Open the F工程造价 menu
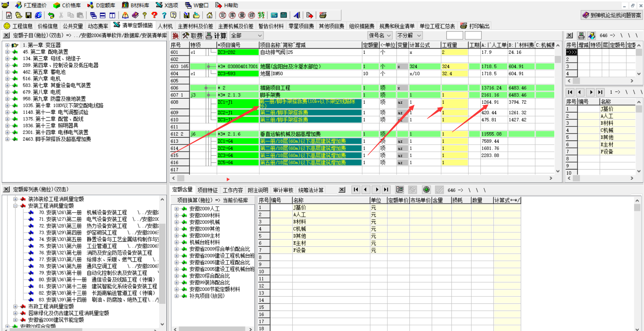Screen dimensions: 644x331 pyautogui.click(x=31, y=5)
